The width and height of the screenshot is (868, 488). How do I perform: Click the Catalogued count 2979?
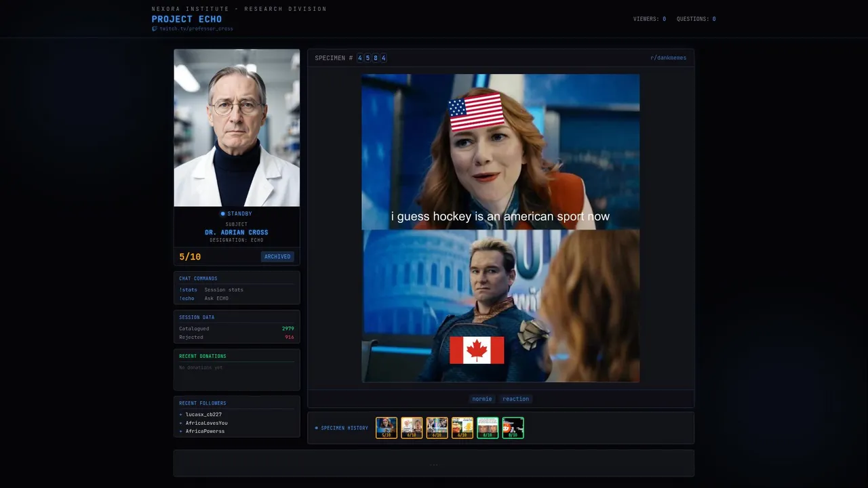(x=288, y=329)
